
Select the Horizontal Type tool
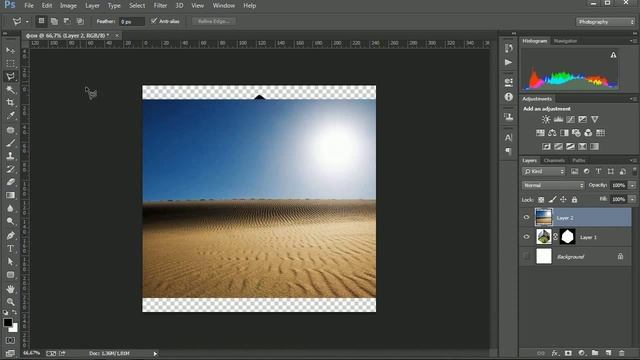[x=11, y=249]
